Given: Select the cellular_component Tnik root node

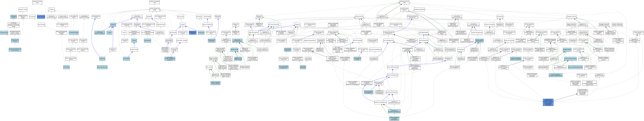Looking at the screenshot, I should 154,2.
